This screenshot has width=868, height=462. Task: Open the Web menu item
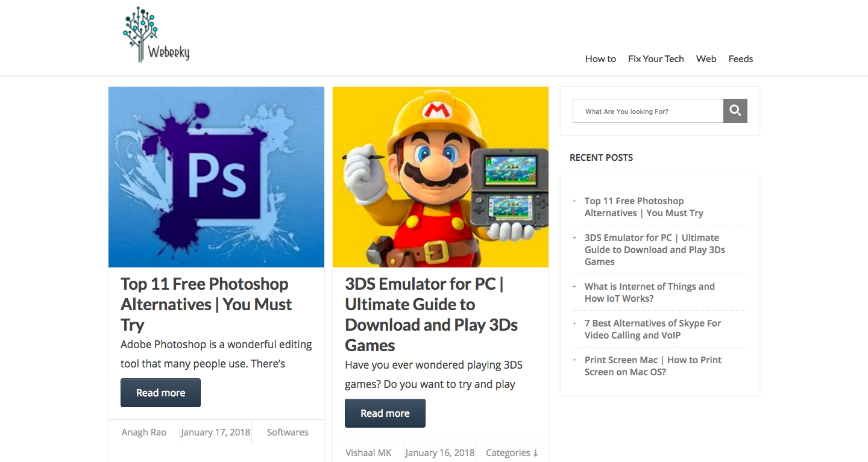tap(706, 58)
